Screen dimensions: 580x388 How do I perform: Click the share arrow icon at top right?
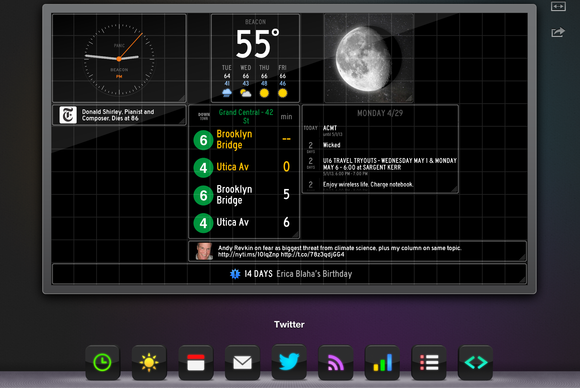[x=558, y=33]
